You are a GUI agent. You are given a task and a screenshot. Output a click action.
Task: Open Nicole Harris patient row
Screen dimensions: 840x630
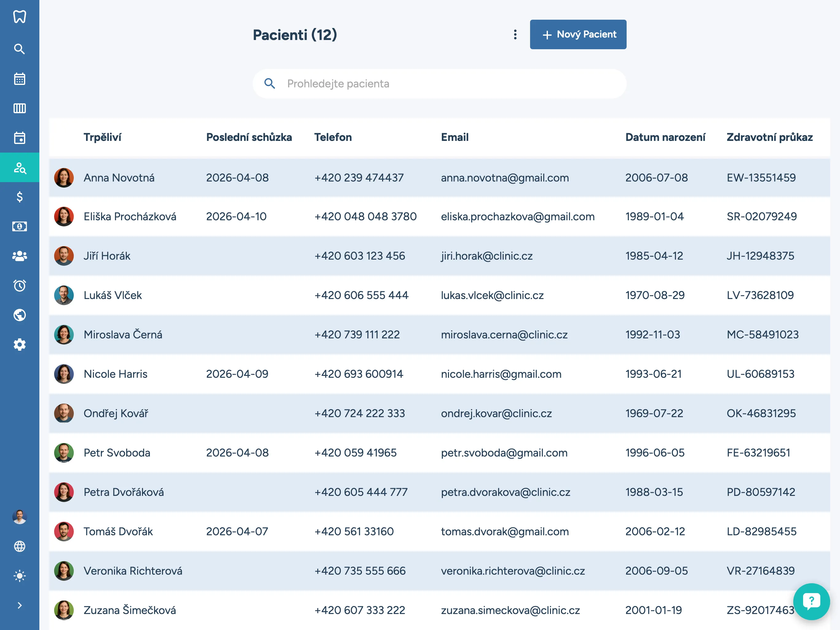tap(115, 374)
